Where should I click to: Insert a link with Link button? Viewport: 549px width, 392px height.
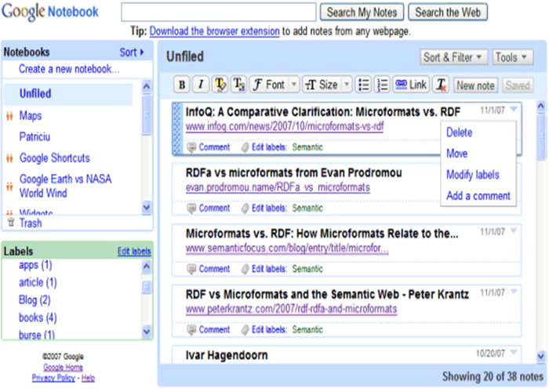[x=411, y=85]
